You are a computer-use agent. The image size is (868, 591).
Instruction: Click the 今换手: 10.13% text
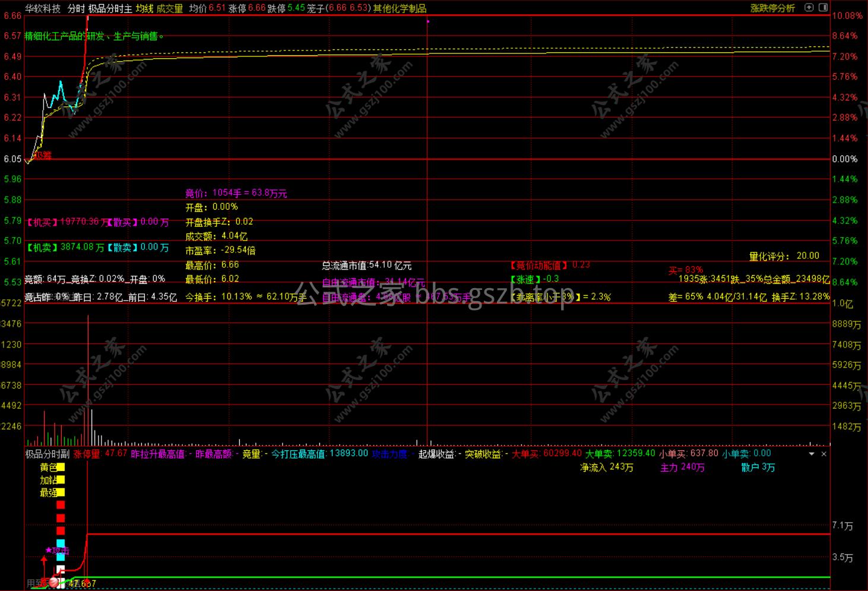pyautogui.click(x=218, y=296)
